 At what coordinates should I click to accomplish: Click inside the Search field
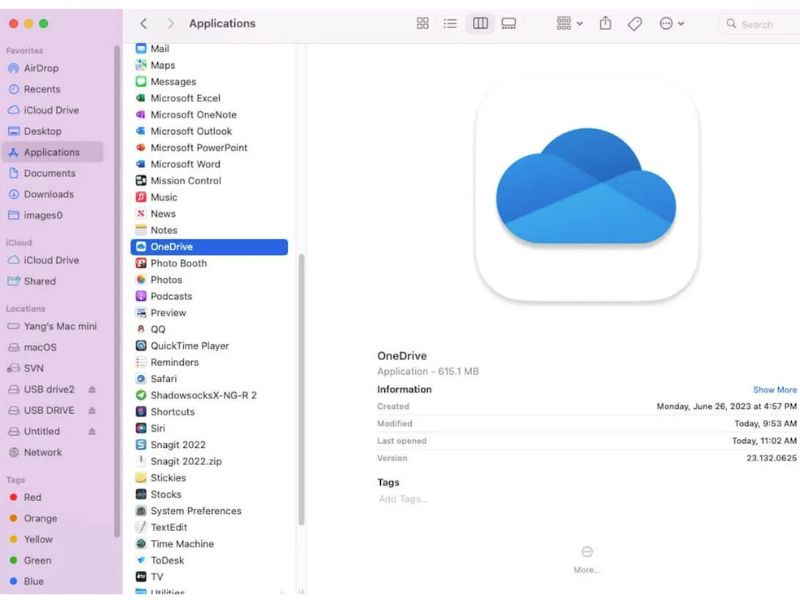tap(755, 23)
